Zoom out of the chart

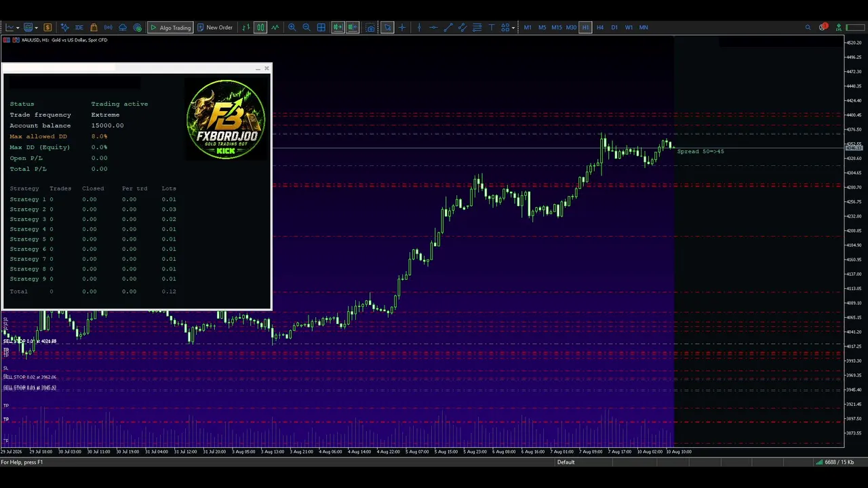pos(307,27)
